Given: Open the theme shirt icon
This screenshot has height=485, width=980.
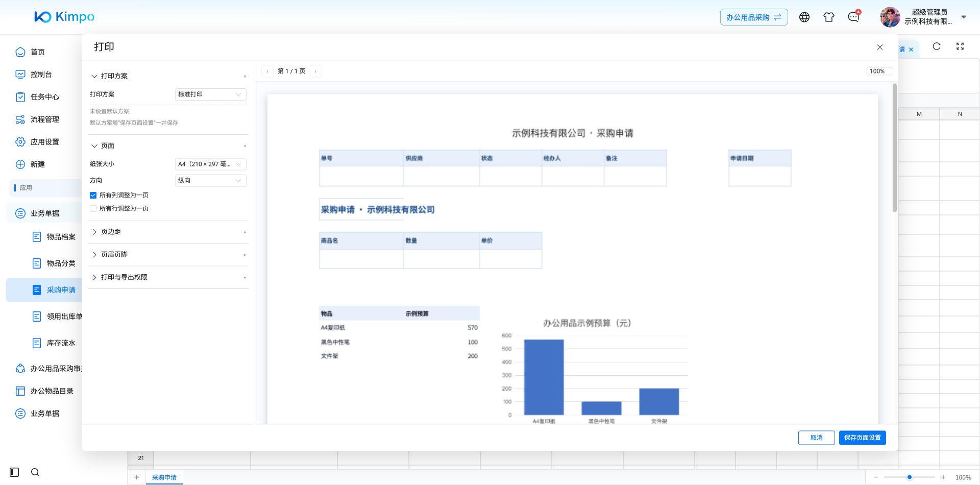Looking at the screenshot, I should 829,17.
